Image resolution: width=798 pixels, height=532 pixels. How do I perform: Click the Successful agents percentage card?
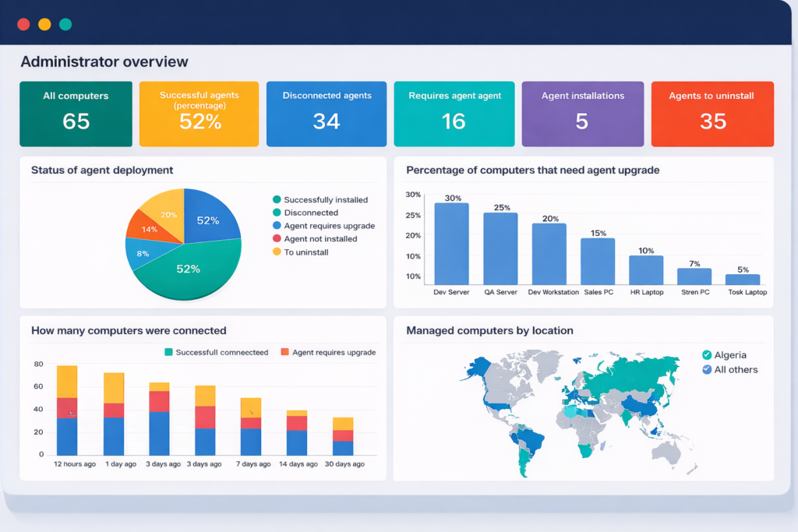pyautogui.click(x=199, y=114)
